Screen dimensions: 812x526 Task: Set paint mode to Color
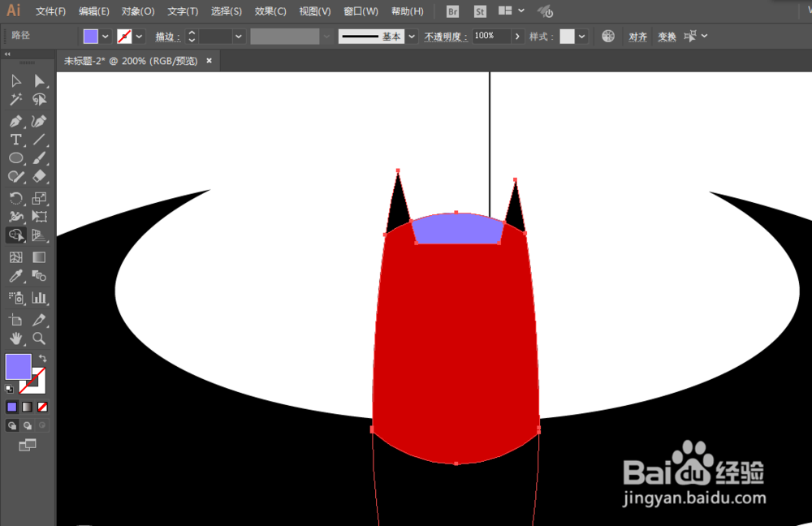(x=12, y=407)
